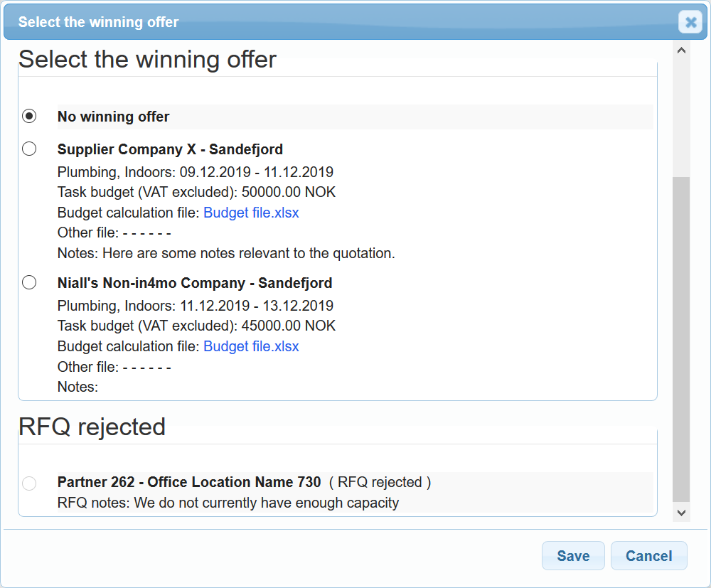Click the Select the winning offer section heading

(x=147, y=59)
